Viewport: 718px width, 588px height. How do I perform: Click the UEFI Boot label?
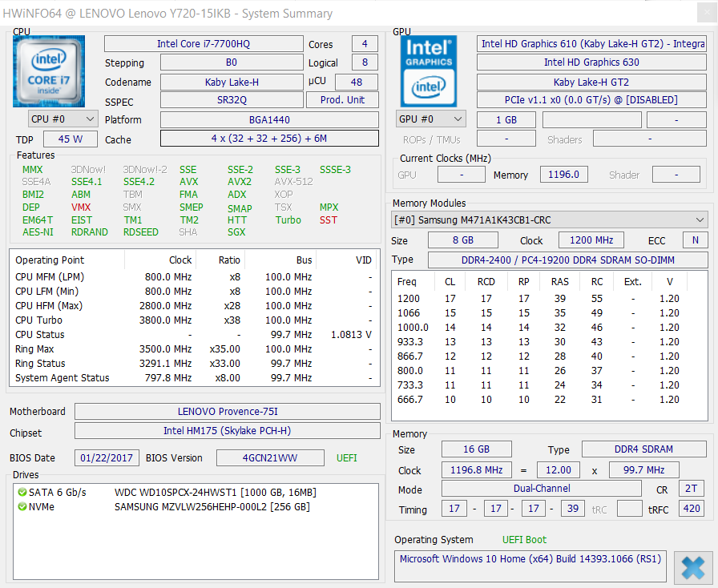tap(524, 540)
